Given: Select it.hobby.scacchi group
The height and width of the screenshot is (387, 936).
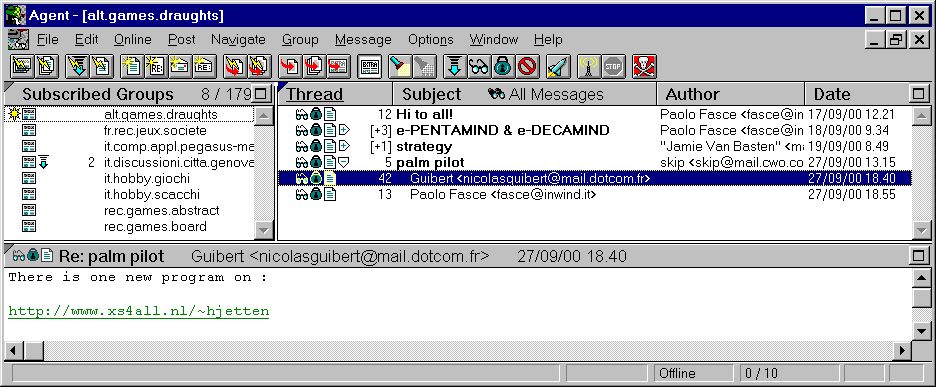Looking at the screenshot, I should click(130, 195).
